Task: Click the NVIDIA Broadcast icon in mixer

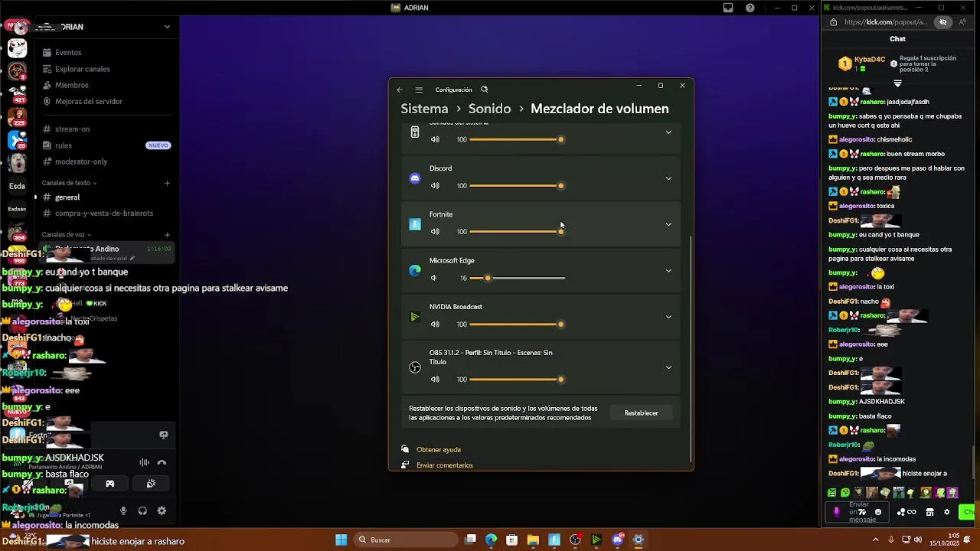Action: point(415,317)
